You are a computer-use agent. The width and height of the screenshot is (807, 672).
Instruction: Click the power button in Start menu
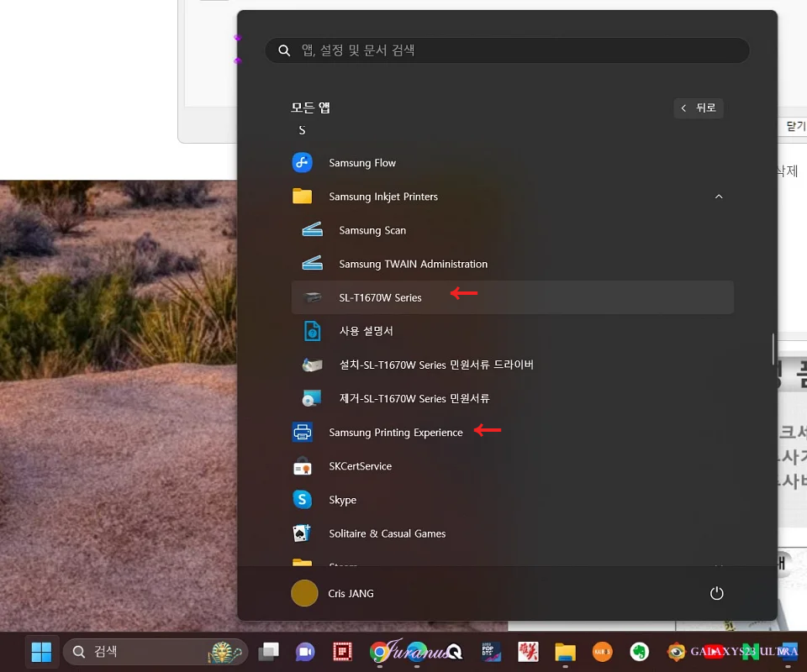[x=716, y=593]
